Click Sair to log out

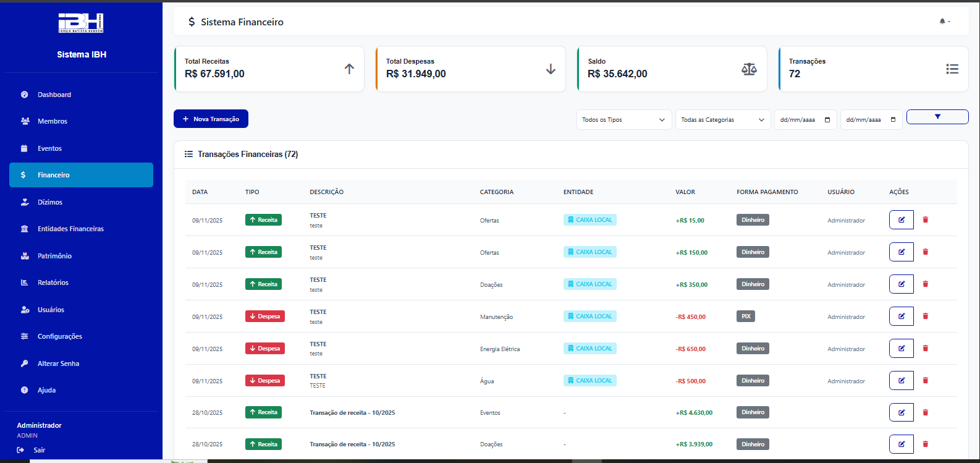(x=39, y=450)
